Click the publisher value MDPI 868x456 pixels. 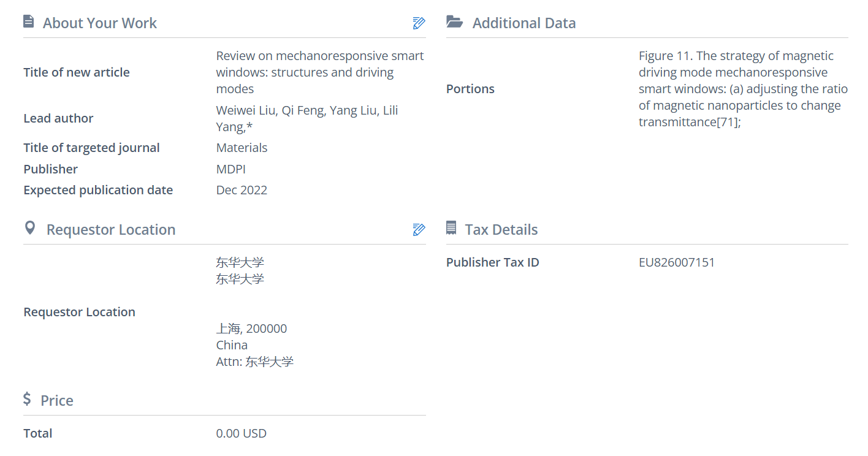click(x=230, y=169)
